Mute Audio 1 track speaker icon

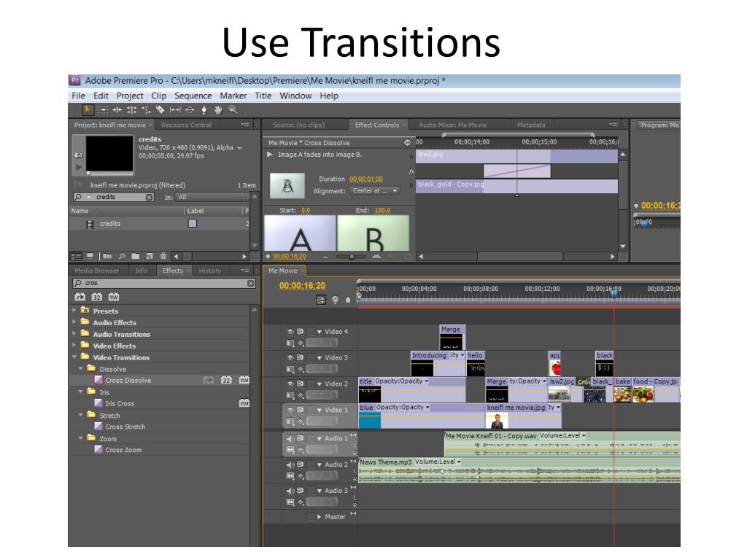pyautogui.click(x=290, y=438)
